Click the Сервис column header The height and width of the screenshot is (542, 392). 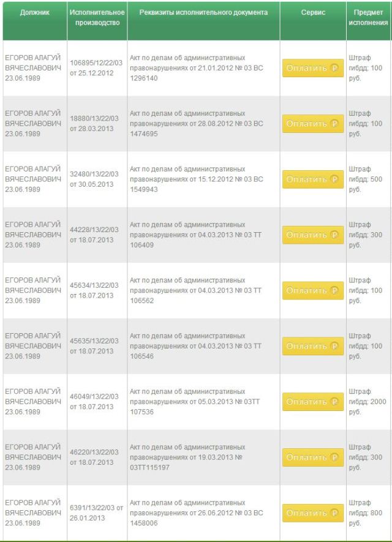pyautogui.click(x=313, y=12)
